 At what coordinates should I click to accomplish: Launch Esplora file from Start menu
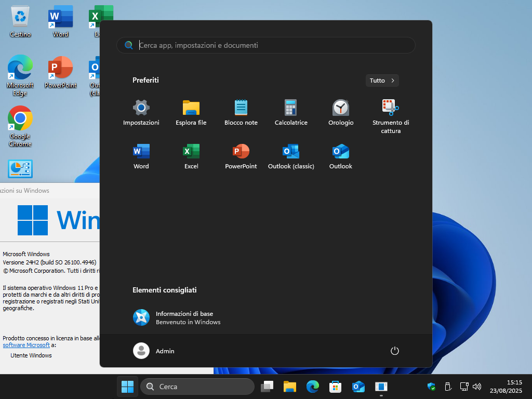pyautogui.click(x=191, y=113)
